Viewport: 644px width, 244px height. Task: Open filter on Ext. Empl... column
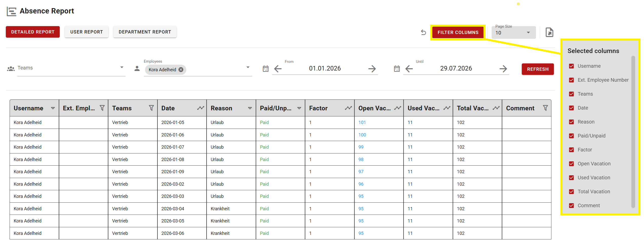102,108
